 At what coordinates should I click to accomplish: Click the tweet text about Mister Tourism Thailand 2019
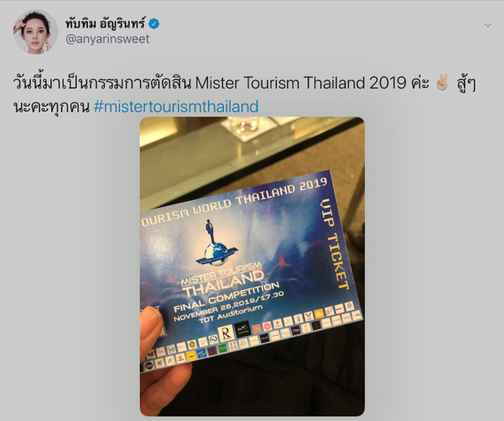click(x=244, y=94)
